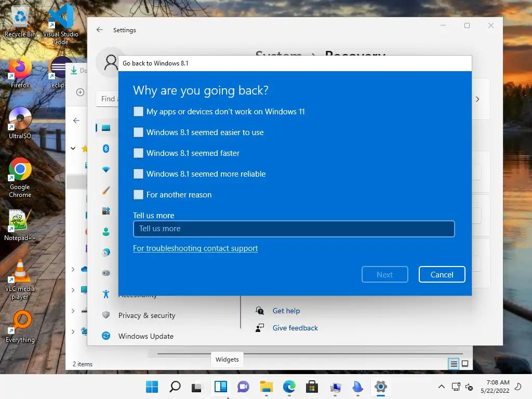Click the Give feedback link
The height and width of the screenshot is (399, 532).
point(295,328)
